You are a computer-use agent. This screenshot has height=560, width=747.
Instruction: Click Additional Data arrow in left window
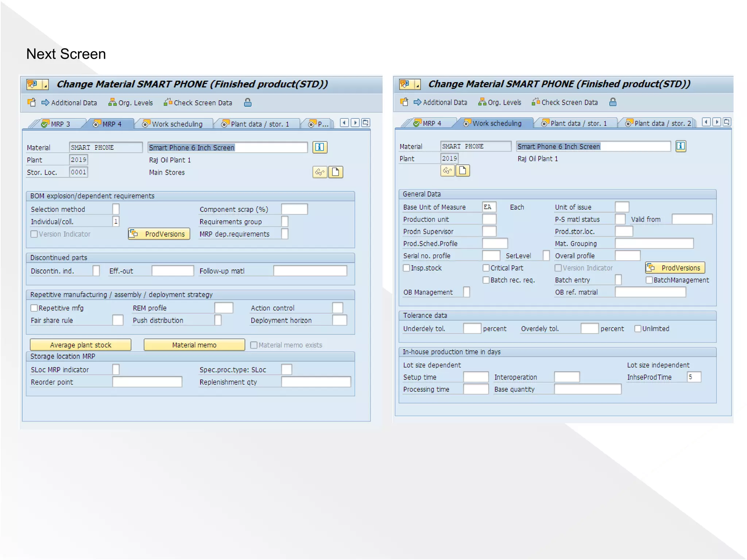point(45,102)
